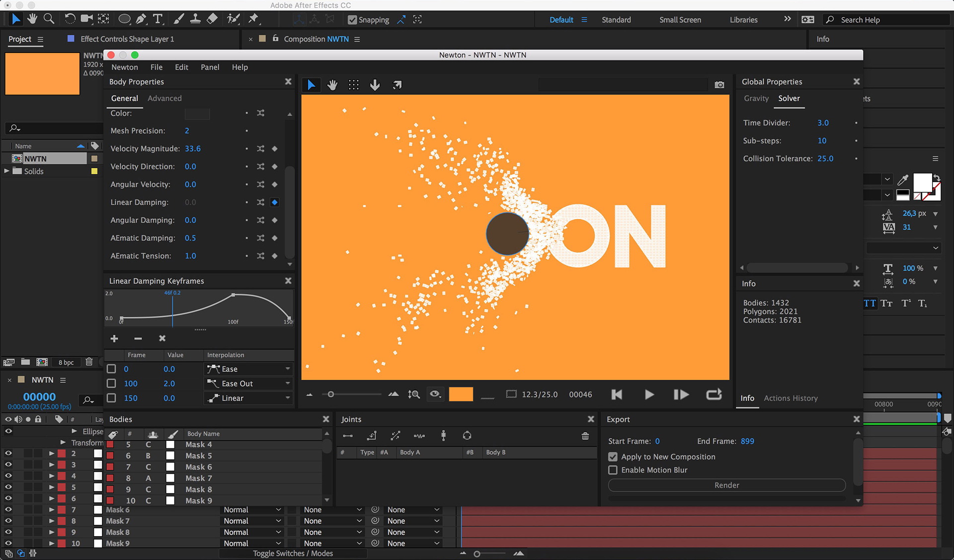Image resolution: width=954 pixels, height=560 pixels.
Task: Enable Apply to New Composition checkbox
Action: coord(612,456)
